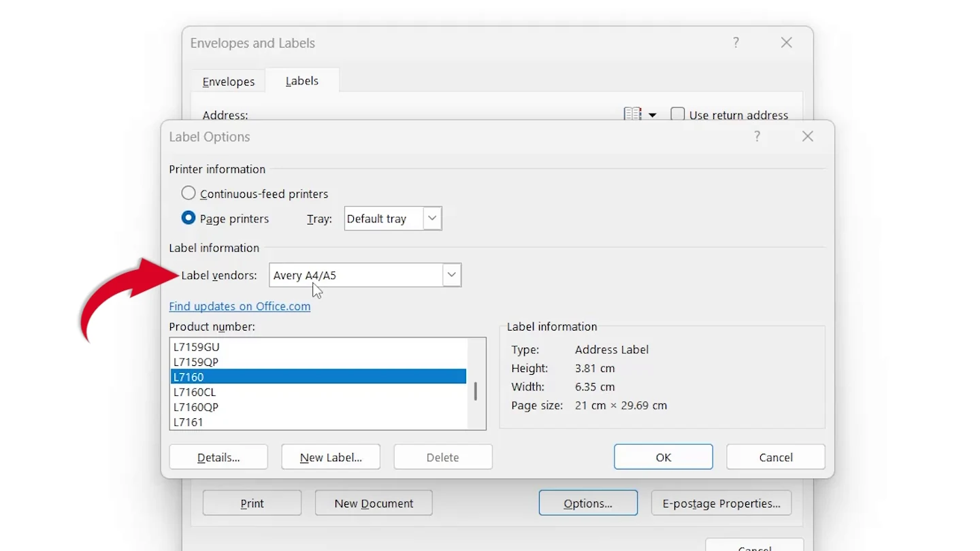Select product number L7161
Image resolution: width=980 pixels, height=551 pixels.
318,422
